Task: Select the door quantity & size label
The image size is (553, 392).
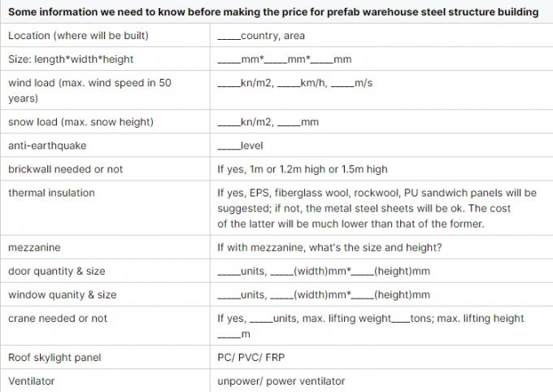Action: tap(57, 271)
